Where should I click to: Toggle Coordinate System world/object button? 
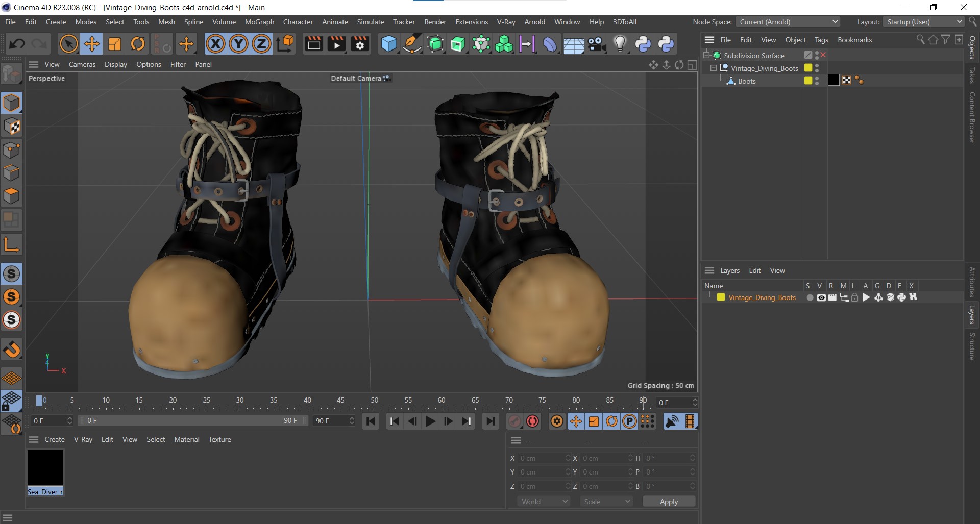coord(285,44)
